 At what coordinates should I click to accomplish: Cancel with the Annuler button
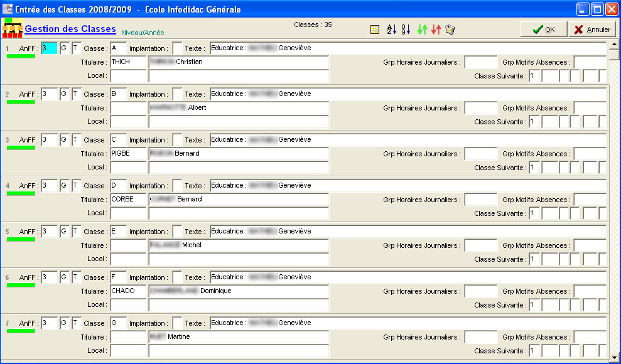592,29
